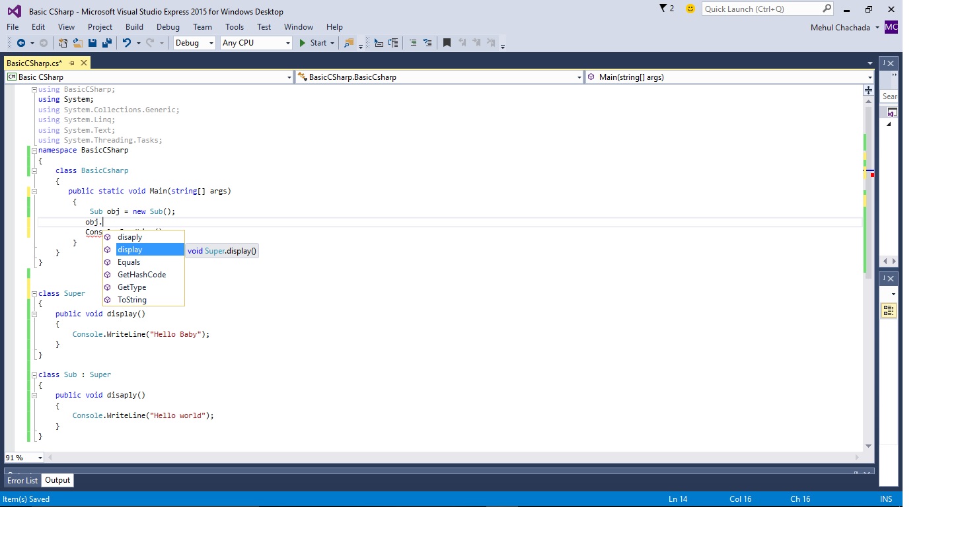The image size is (962, 560).
Task: Collapse the using directives block
Action: tap(34, 90)
